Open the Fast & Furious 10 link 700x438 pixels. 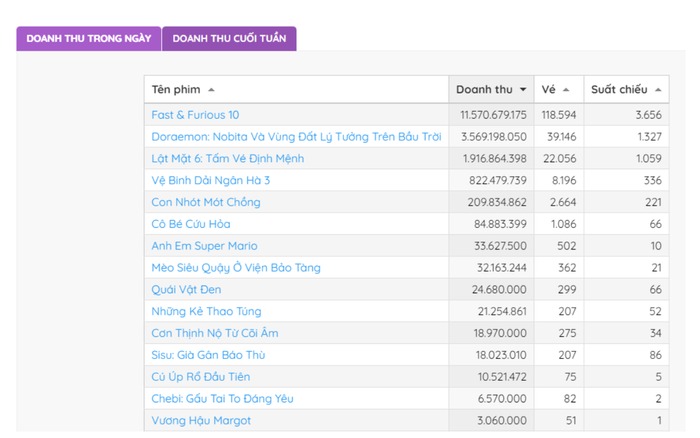[195, 115]
